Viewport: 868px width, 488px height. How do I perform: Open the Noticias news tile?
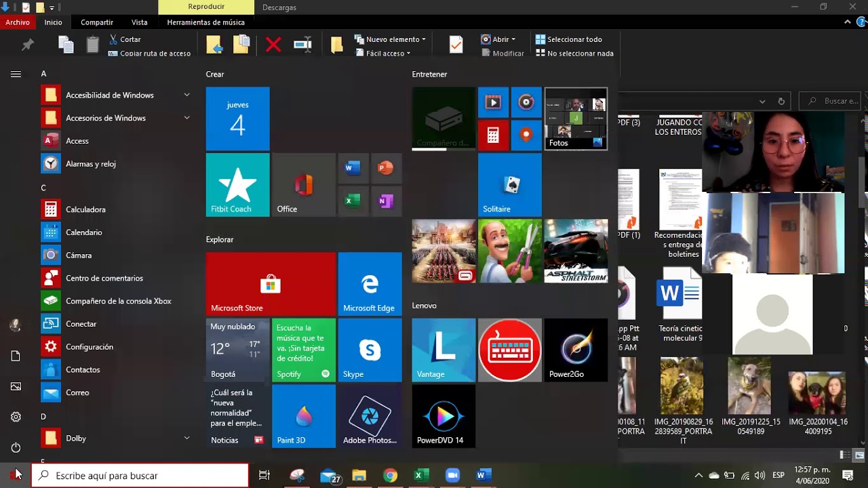tap(237, 416)
